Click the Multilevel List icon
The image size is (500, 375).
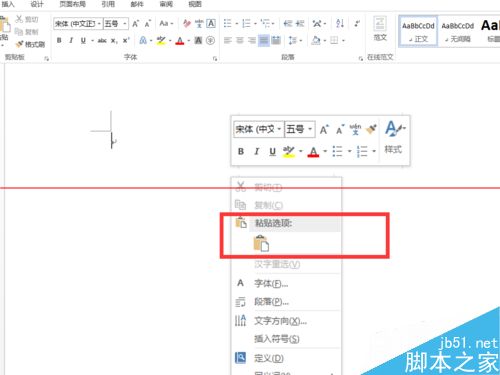click(x=266, y=23)
